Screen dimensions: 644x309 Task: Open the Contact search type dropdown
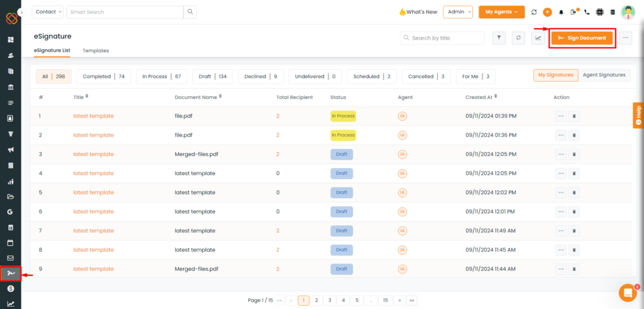(x=48, y=12)
